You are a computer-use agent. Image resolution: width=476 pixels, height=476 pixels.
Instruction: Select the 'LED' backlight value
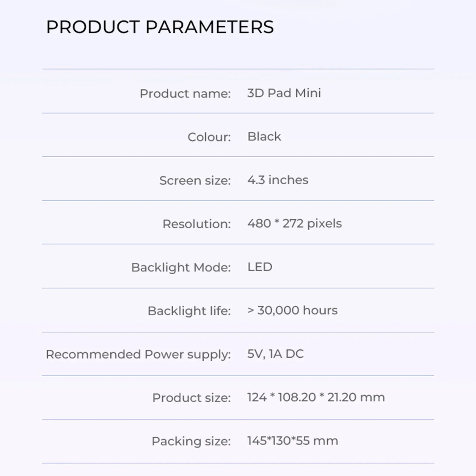pyautogui.click(x=260, y=267)
